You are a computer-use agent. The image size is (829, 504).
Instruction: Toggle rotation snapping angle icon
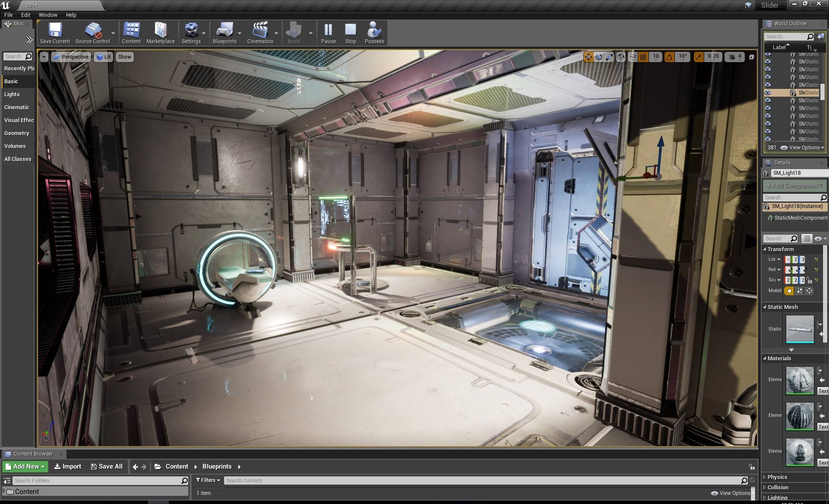(669, 57)
